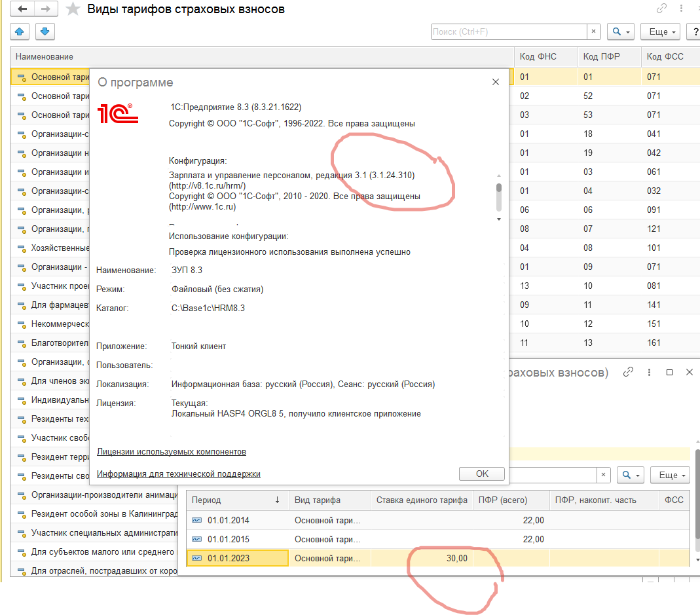This screenshot has height=615, width=700.
Task: Click the help question mark button
Action: [x=695, y=31]
